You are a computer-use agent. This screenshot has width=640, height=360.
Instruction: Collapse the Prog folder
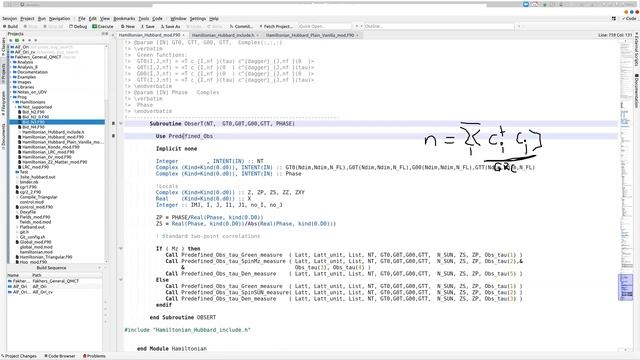coord(11,97)
